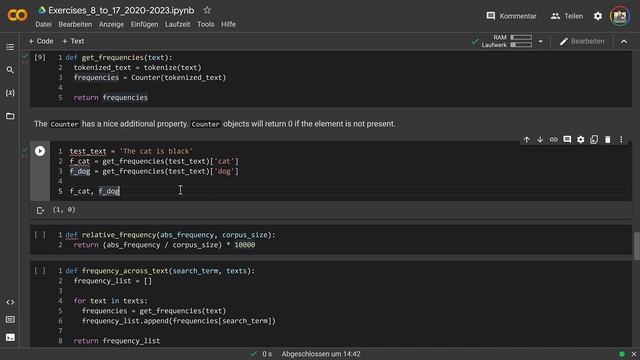This screenshot has height=360, width=640.
Task: Open RAM and Laufwerk resource indicator
Action: point(507,41)
